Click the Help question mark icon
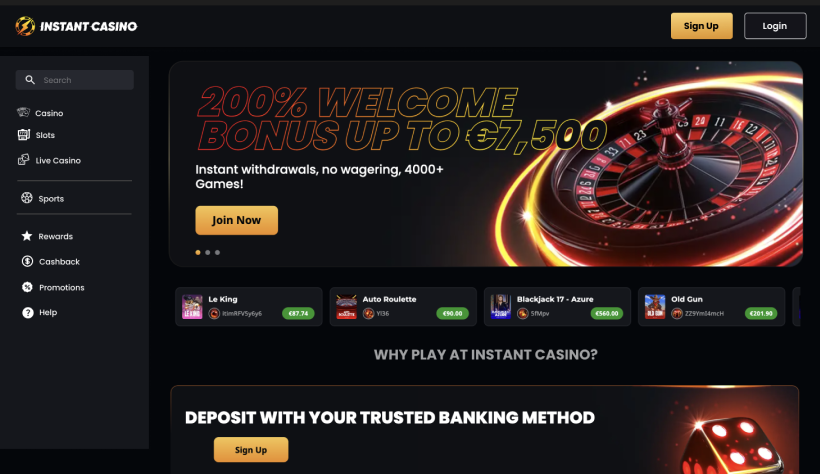 (28, 312)
